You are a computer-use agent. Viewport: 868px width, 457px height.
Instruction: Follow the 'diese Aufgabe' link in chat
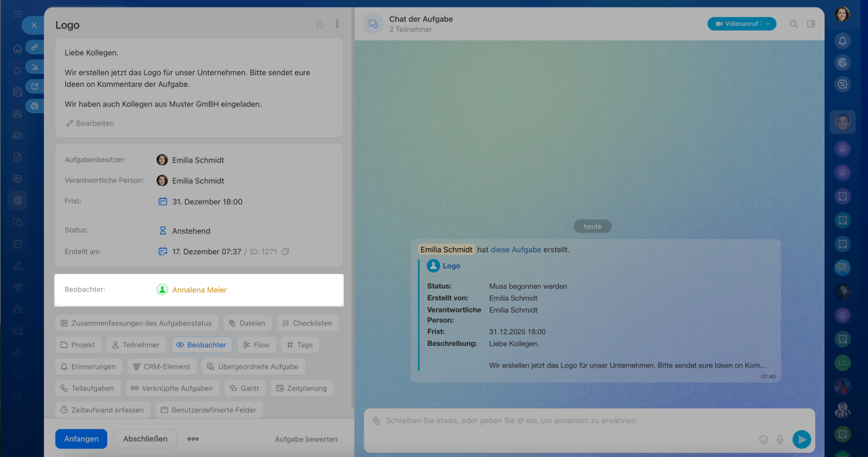(515, 250)
